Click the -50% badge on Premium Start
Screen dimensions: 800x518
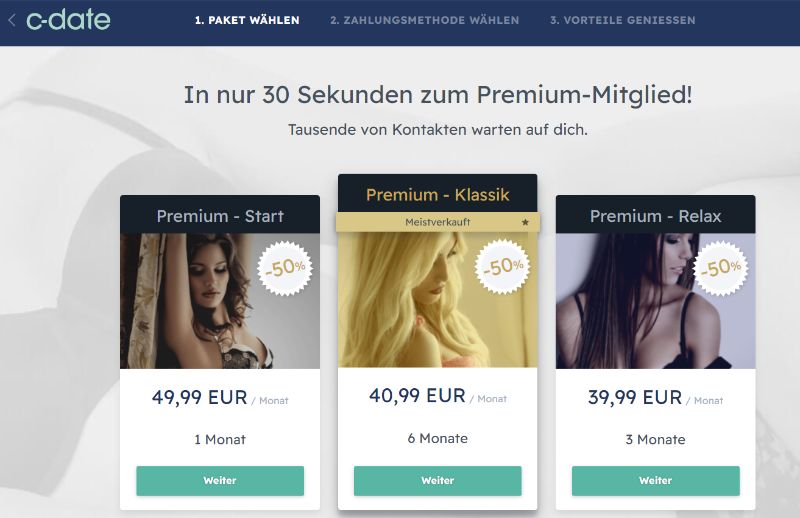point(285,268)
